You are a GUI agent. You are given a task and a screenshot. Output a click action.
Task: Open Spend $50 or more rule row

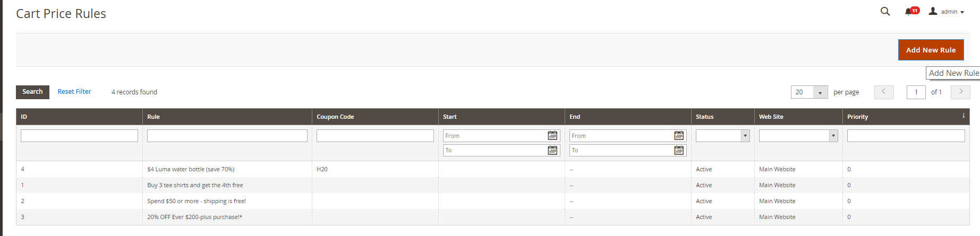(493, 201)
